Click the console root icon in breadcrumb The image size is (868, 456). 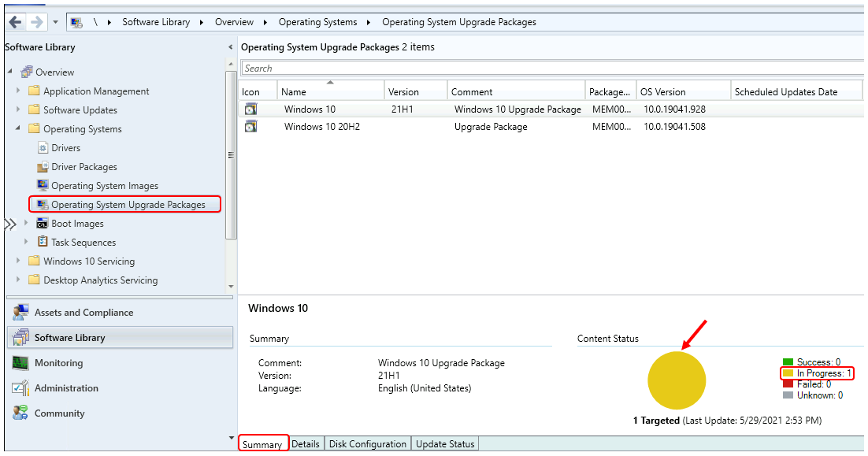pos(76,22)
